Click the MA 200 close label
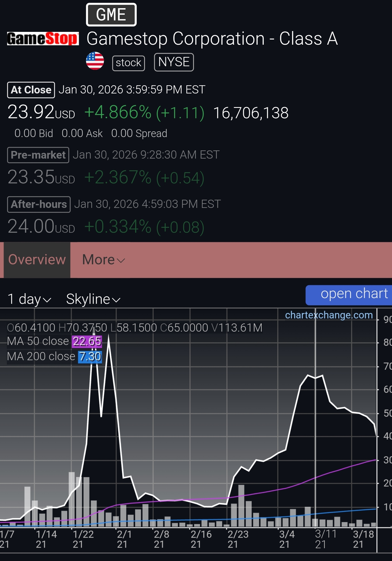392x561 pixels. click(41, 357)
